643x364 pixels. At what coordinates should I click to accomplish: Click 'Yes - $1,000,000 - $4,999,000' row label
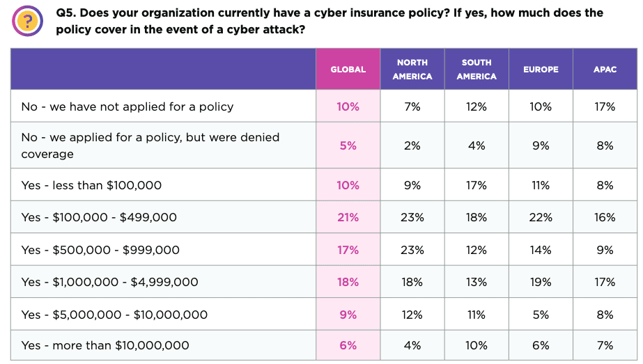[x=109, y=282]
